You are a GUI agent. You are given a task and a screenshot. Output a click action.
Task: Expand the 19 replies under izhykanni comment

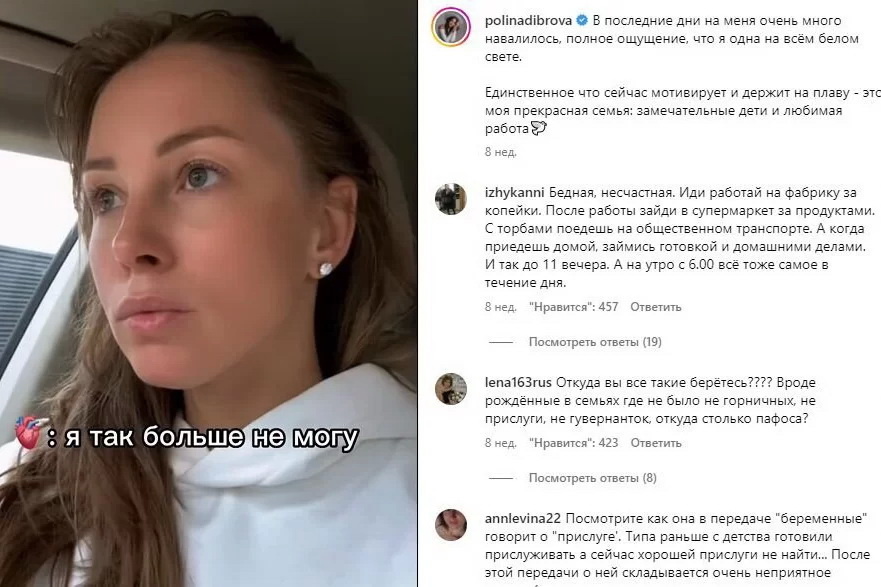click(x=595, y=342)
